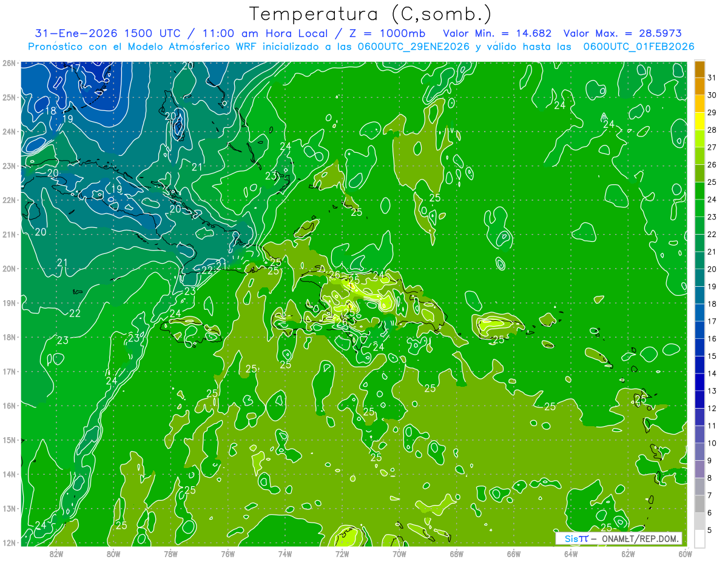Select the date text "31-Ene-2026 1500 UTC"

click(x=107, y=33)
